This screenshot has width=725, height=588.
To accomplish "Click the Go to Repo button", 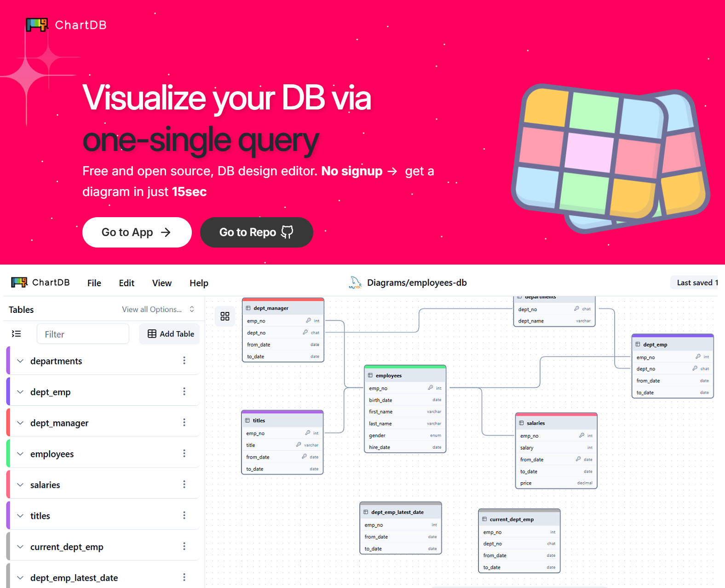I will pyautogui.click(x=257, y=232).
